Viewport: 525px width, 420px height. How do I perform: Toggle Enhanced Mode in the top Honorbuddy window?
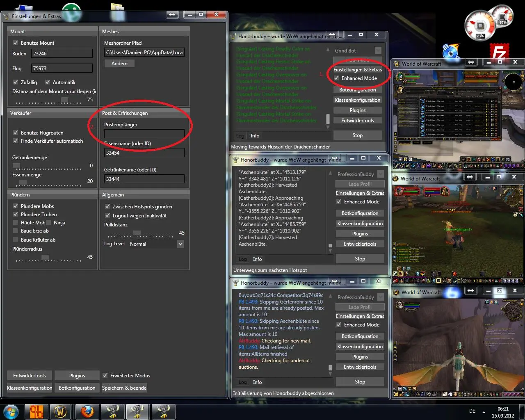point(336,78)
